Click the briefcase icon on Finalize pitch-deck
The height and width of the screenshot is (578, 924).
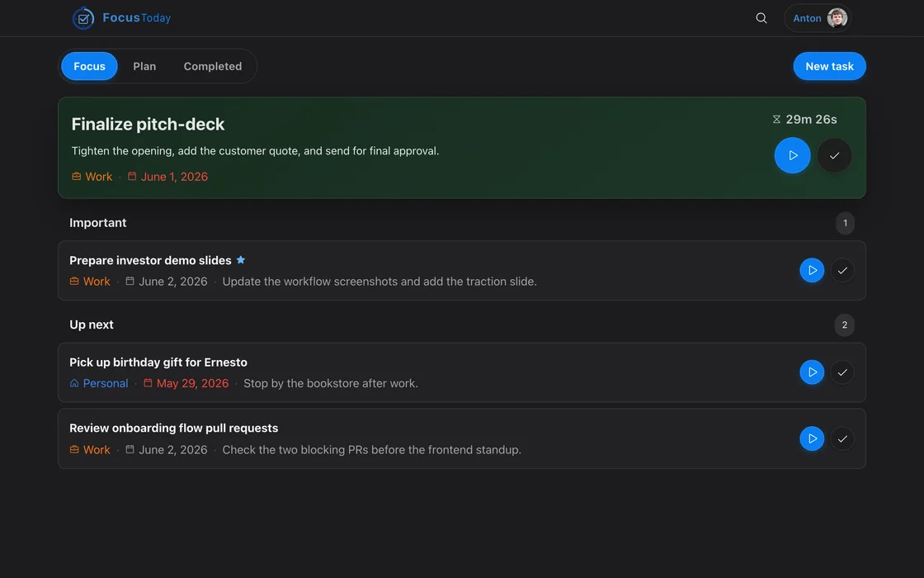pyautogui.click(x=77, y=177)
